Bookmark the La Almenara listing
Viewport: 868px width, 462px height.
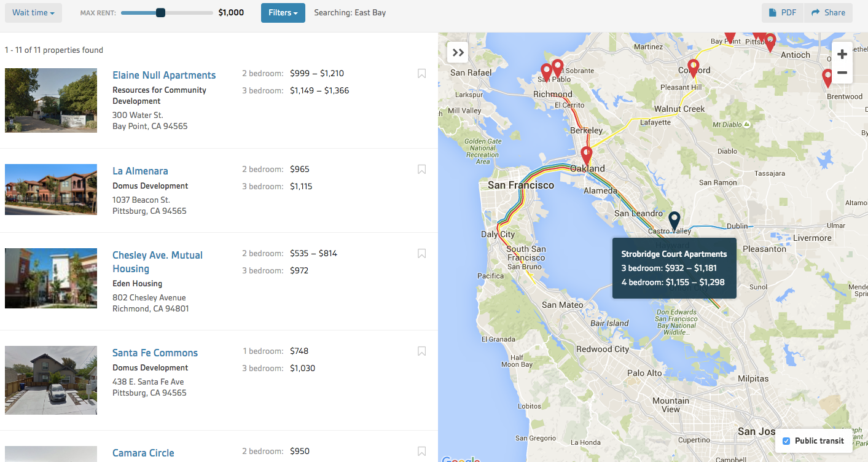[x=421, y=170]
